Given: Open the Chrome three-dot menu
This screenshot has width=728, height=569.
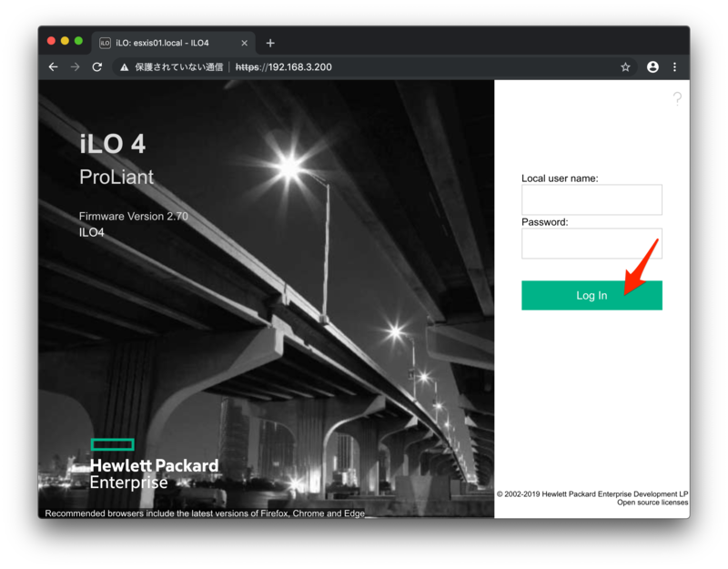Looking at the screenshot, I should 674,66.
